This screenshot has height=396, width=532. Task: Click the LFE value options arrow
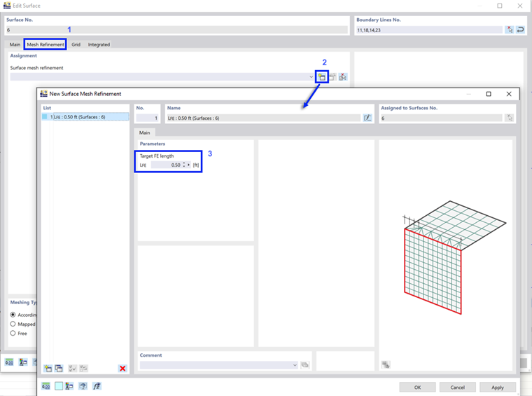(189, 165)
